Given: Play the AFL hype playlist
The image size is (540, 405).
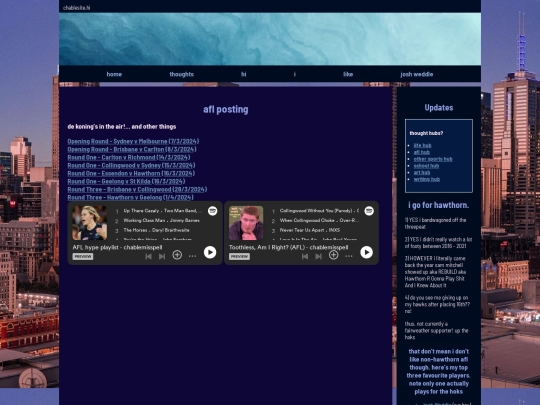Looking at the screenshot, I should point(210,252).
